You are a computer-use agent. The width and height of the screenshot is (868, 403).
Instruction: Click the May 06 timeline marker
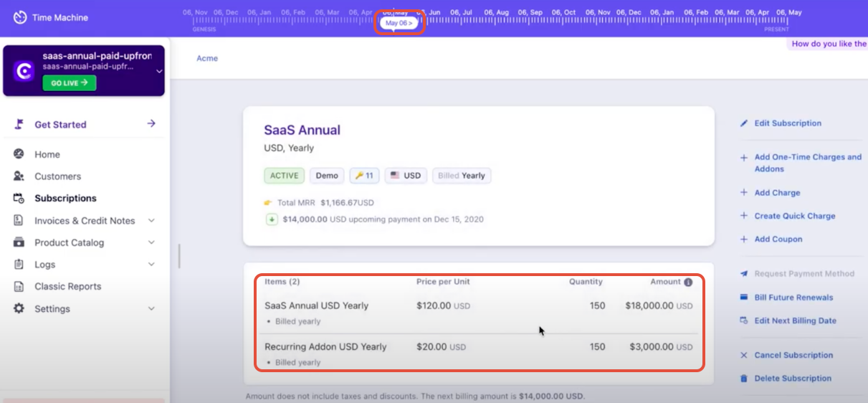point(399,23)
